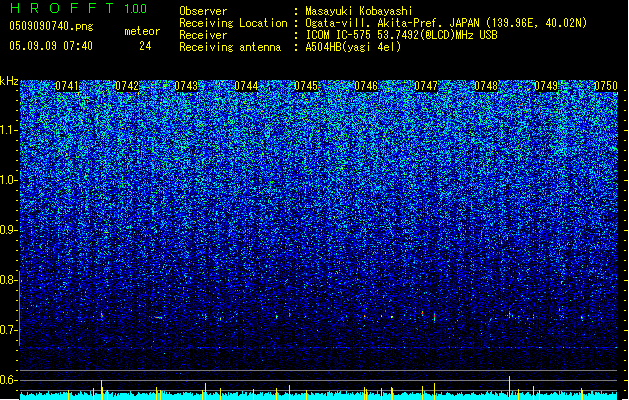Click the 0.9 kHz axis tick label
The image size is (629, 400).
pyautogui.click(x=9, y=230)
